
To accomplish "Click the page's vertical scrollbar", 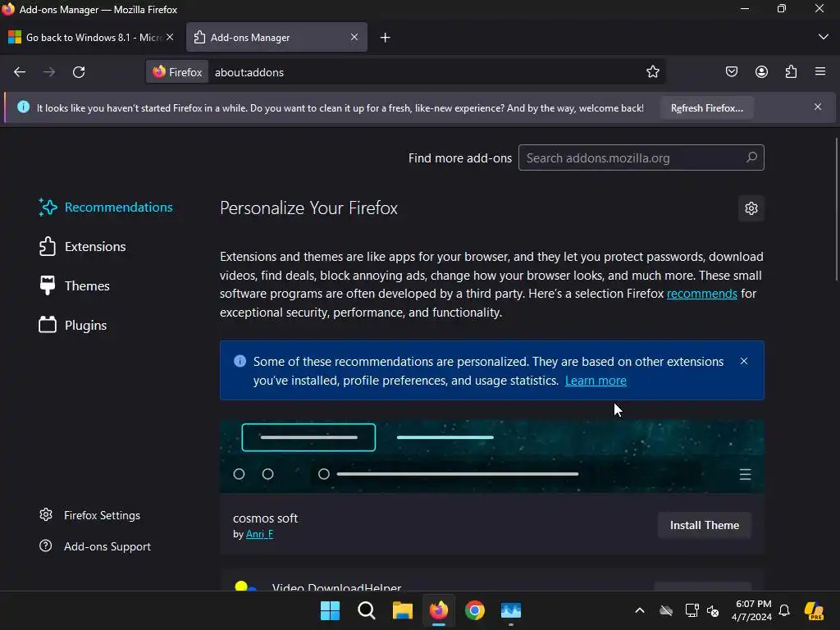I will pos(836,209).
